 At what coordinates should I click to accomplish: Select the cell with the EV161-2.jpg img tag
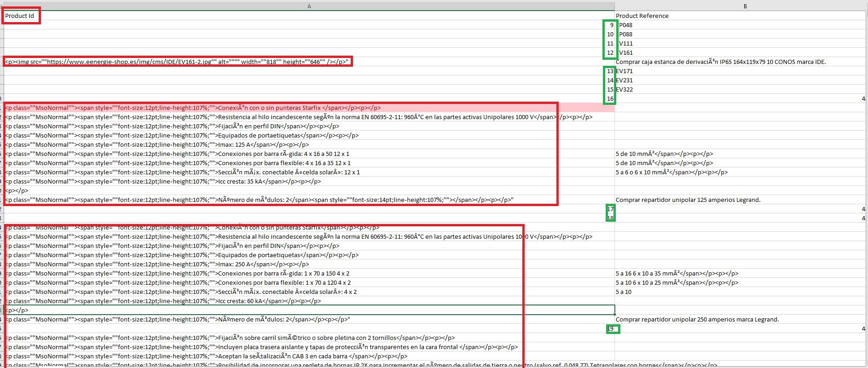click(x=309, y=62)
